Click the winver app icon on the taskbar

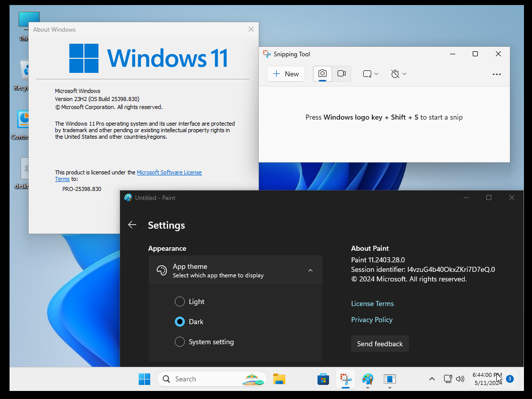389,379
